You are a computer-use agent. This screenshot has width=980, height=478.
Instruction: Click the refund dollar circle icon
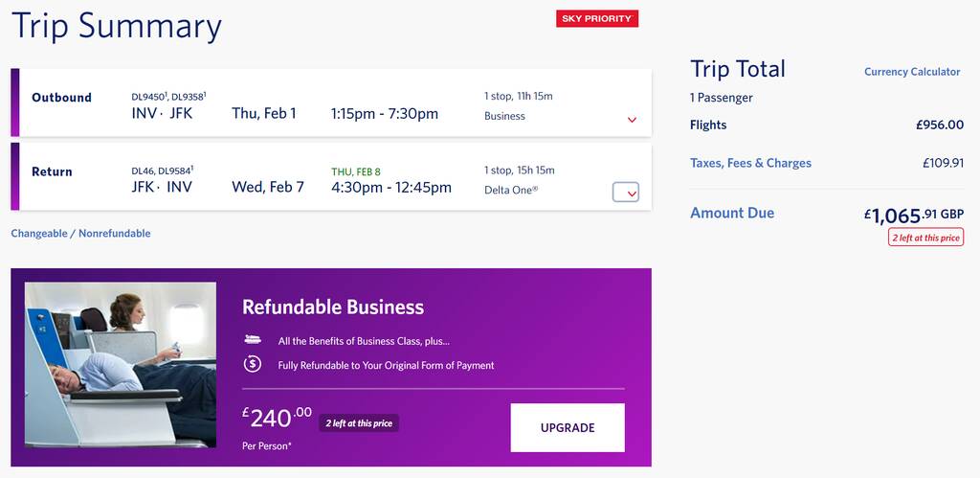coord(253,364)
